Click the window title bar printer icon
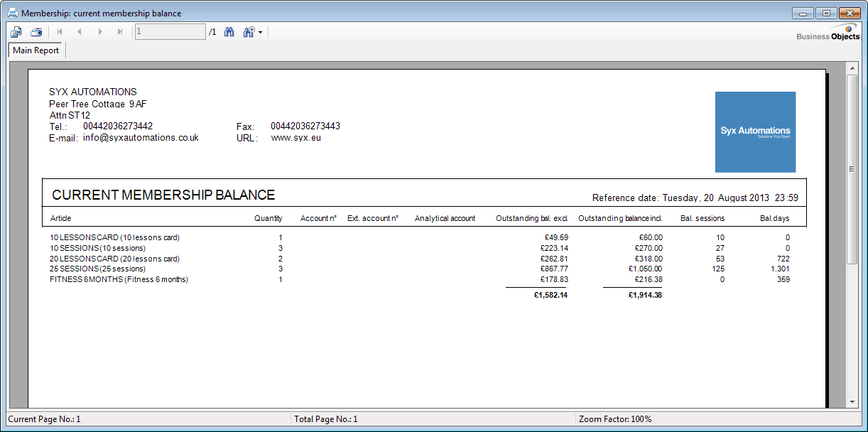868x432 pixels. point(12,13)
